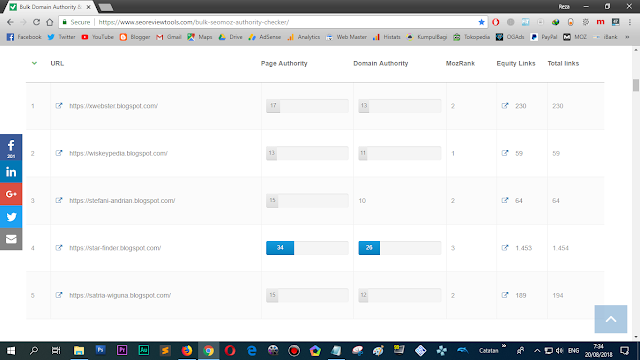Open https://satria-wiguna.blogspot.com/ link
The height and width of the screenshot is (360, 640).
[120, 295]
